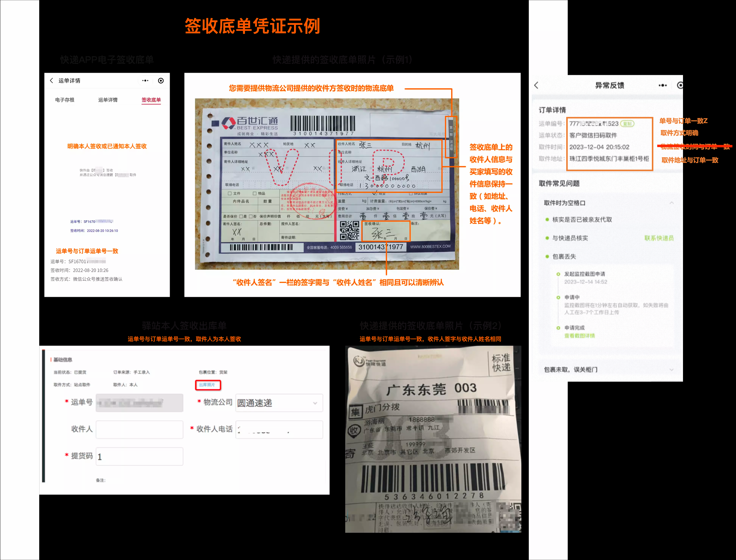This screenshot has width=736, height=560.
Task: Click the 广东东莞 003 parcel label photo
Action: point(433,439)
